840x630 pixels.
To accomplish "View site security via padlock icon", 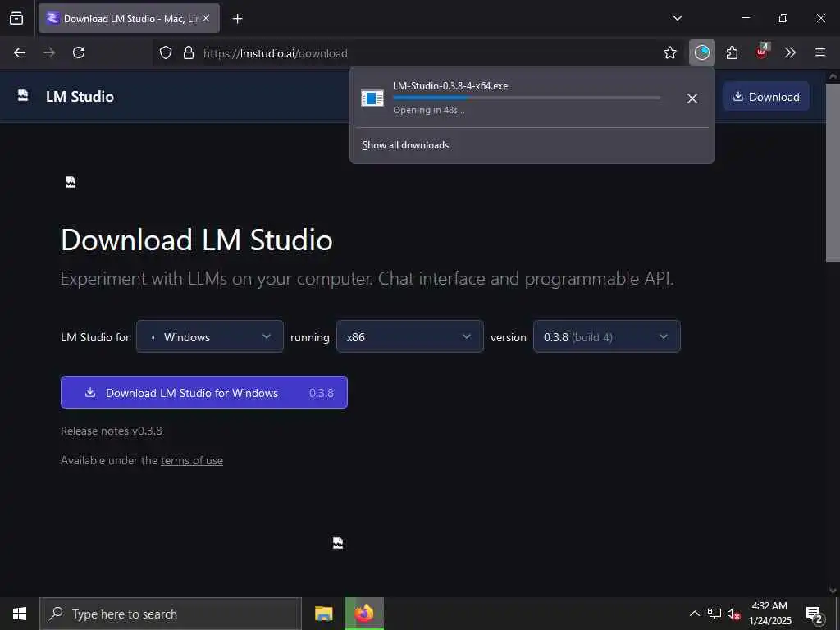I will [x=189, y=52].
